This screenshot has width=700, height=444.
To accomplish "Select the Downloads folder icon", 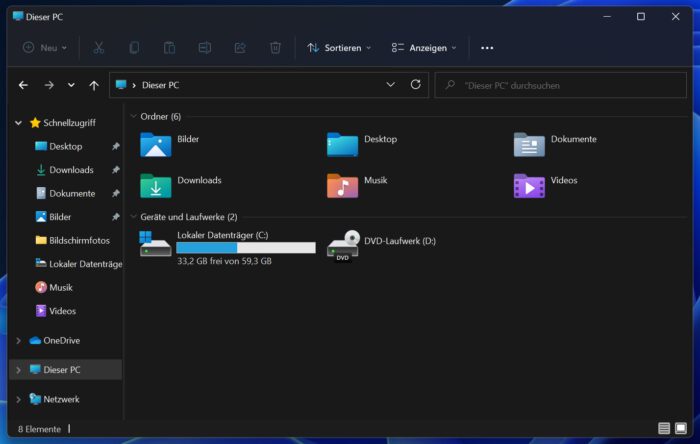I will (x=155, y=186).
